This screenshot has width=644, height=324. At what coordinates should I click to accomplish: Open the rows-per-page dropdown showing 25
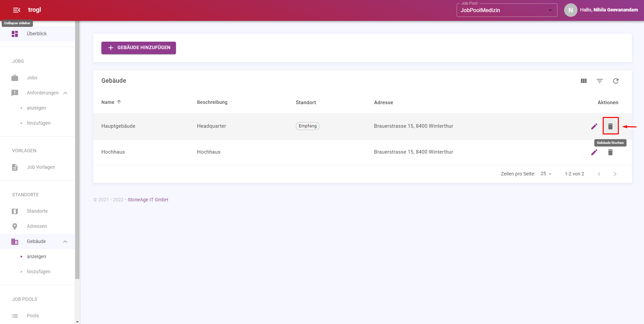[546, 174]
